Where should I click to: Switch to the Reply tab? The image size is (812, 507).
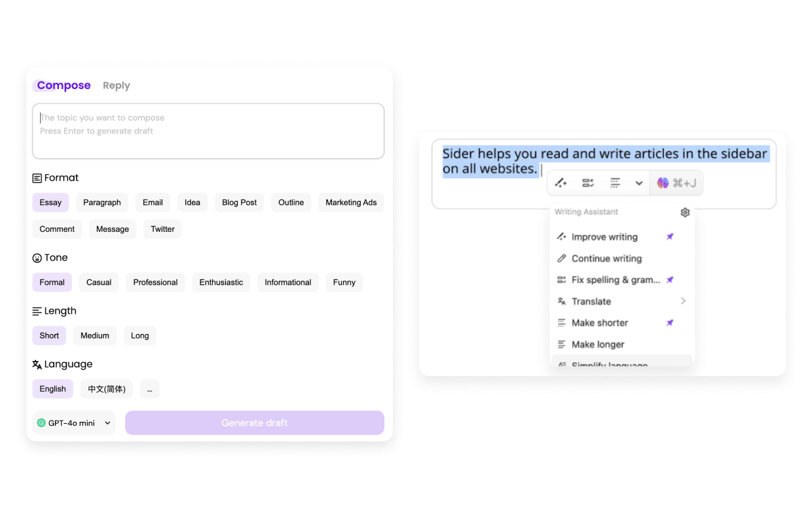116,85
